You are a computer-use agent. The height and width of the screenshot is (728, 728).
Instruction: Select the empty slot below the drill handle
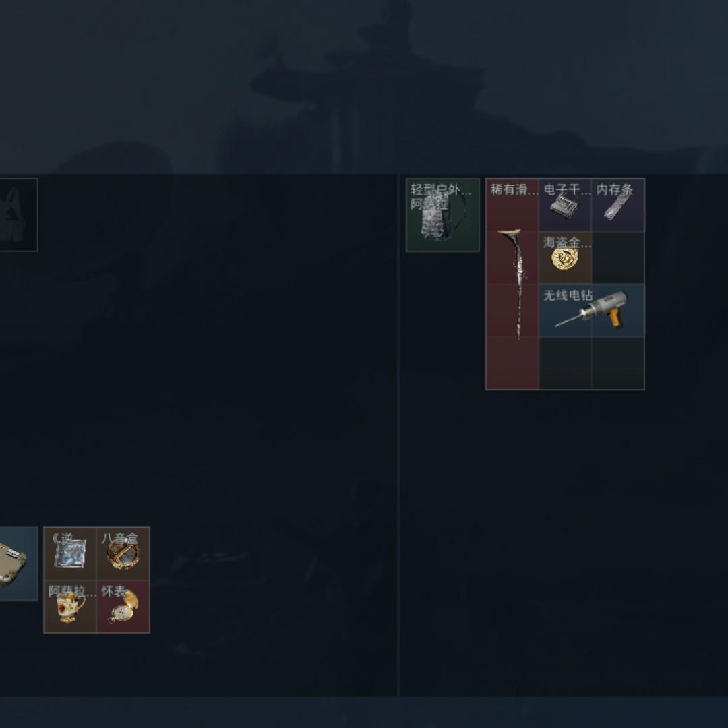point(618,363)
